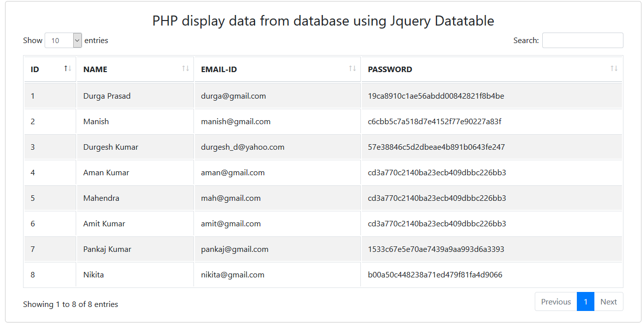
Task: Click the PASSWORD column sort arrows icon
Action: 614,69
